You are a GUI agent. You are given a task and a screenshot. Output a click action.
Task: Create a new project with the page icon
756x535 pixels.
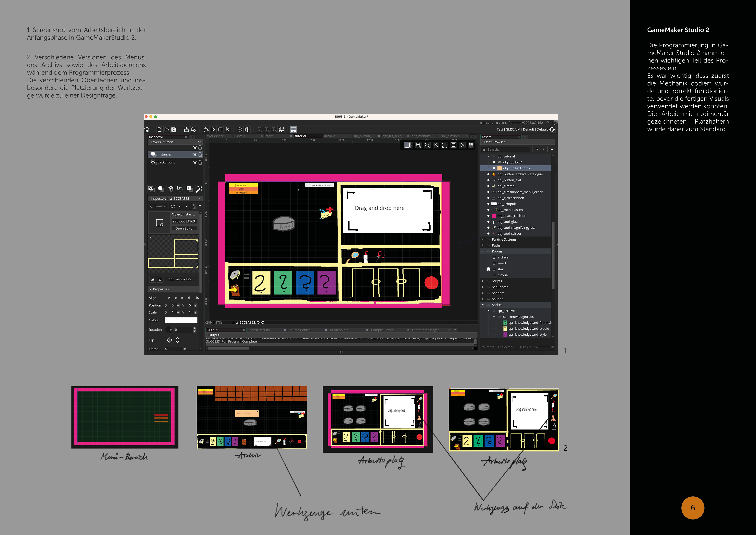click(x=159, y=129)
